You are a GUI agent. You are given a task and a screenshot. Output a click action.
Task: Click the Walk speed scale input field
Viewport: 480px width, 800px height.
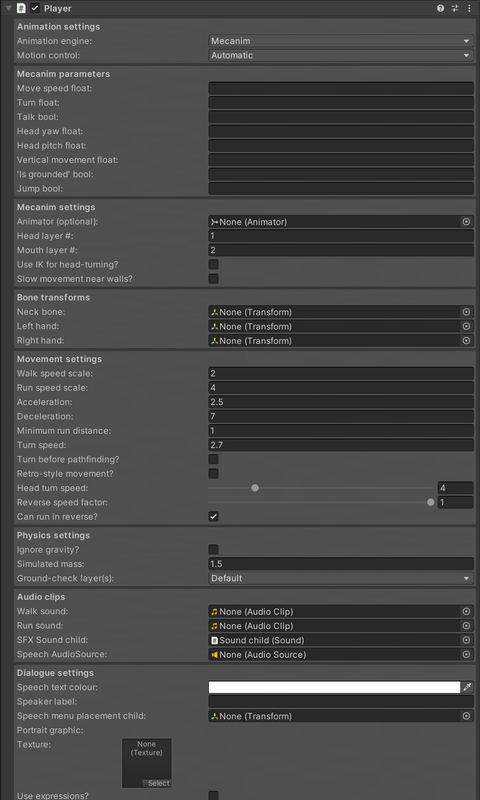pos(341,373)
